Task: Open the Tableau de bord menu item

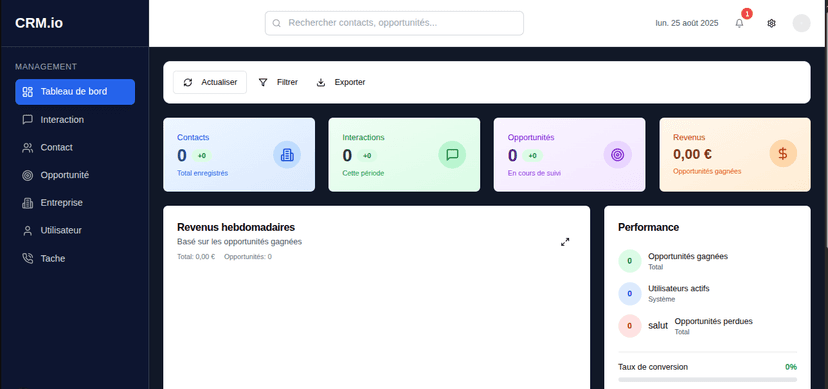Action: click(x=75, y=92)
